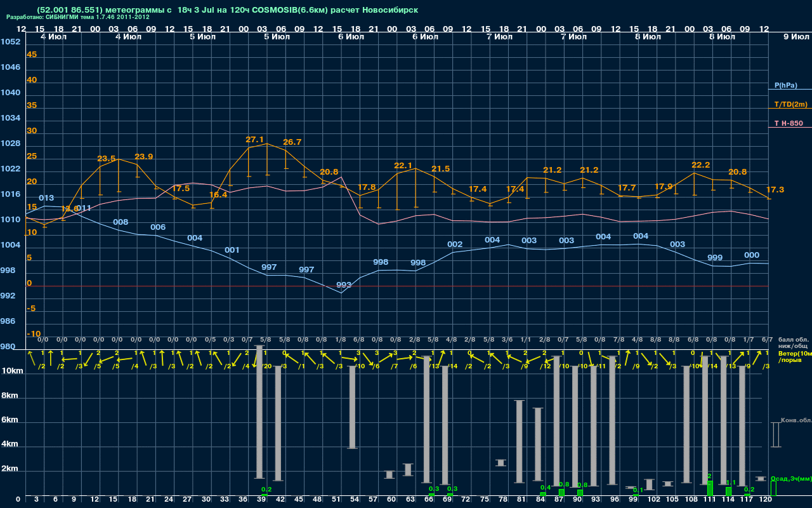Click the 27.1 temperature peak label
The width and height of the screenshot is (812, 508).
(255, 139)
